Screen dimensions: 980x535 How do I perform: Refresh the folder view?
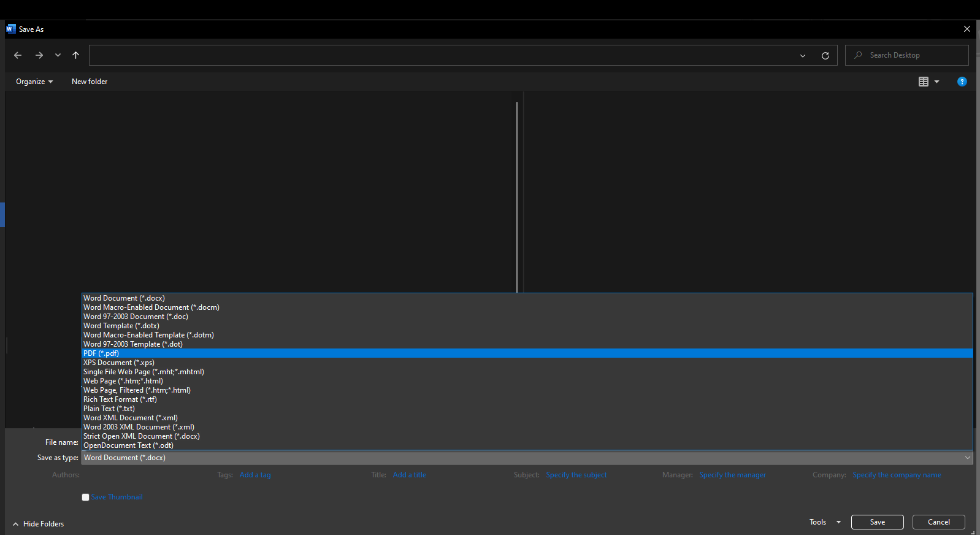coord(825,56)
